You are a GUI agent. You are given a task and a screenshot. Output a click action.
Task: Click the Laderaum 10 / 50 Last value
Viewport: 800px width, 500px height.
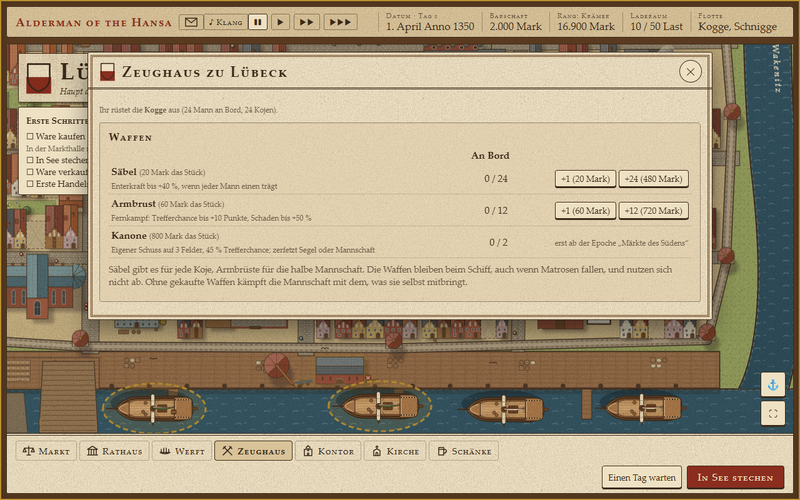click(x=656, y=27)
